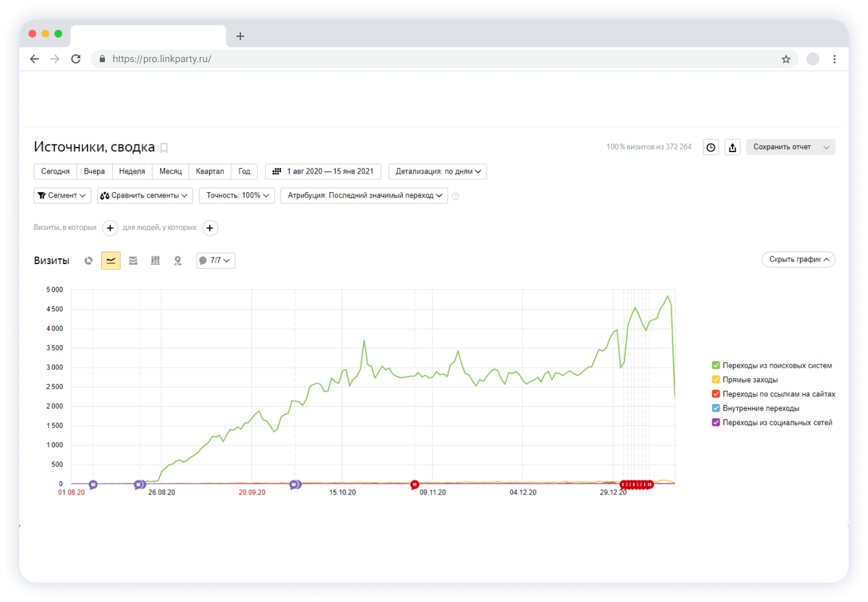Image resolution: width=868 pixels, height=602 pixels.
Task: Bookmark the Источники, сводка report
Action: tap(164, 148)
